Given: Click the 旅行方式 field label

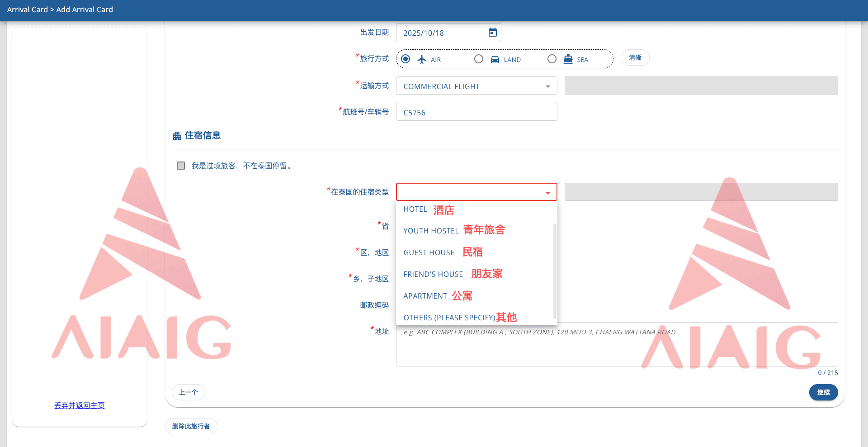Looking at the screenshot, I should tap(374, 58).
